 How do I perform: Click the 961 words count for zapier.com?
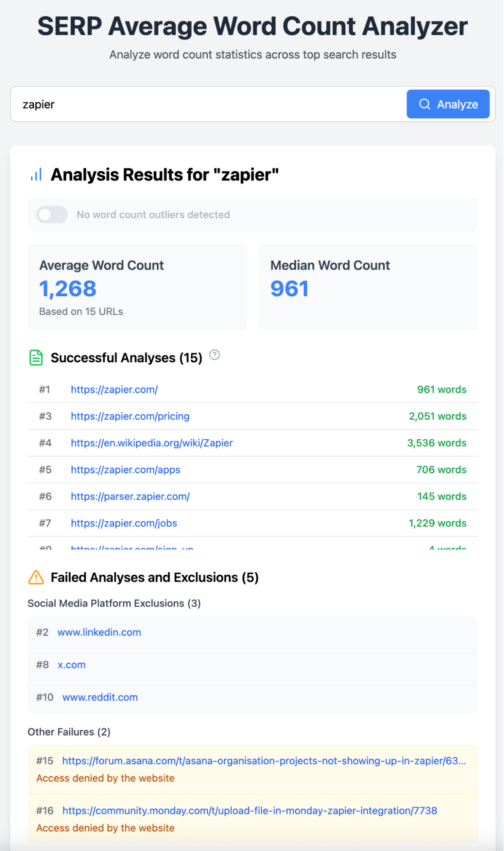(x=441, y=390)
